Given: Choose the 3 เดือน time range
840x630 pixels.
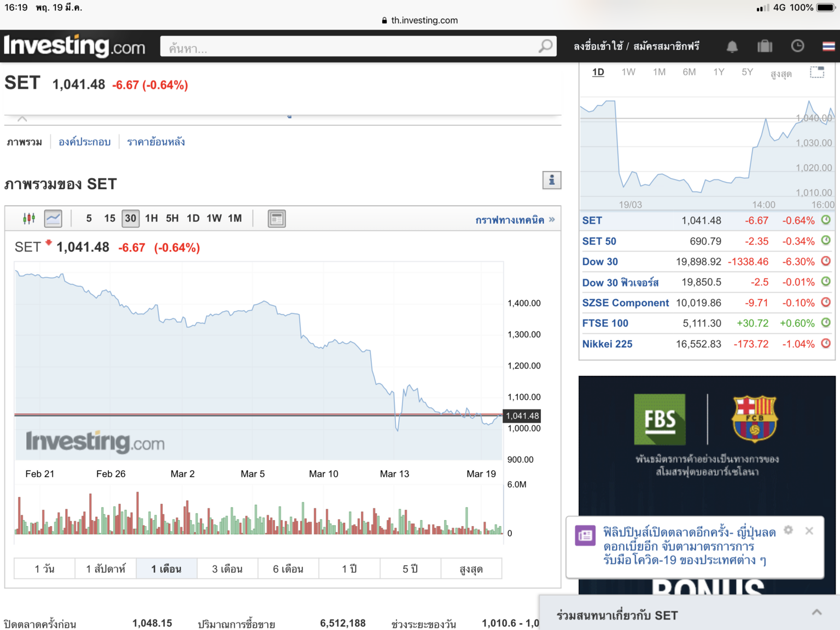Looking at the screenshot, I should tap(227, 569).
